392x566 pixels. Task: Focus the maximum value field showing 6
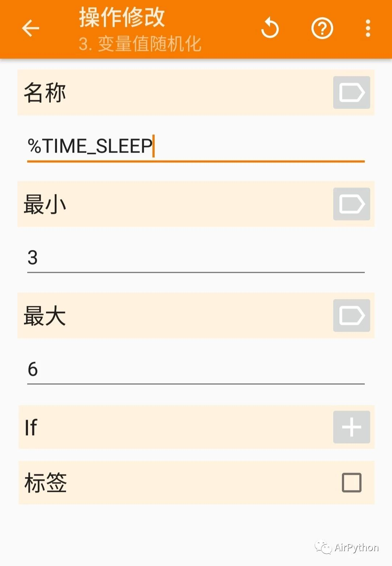[x=196, y=369]
